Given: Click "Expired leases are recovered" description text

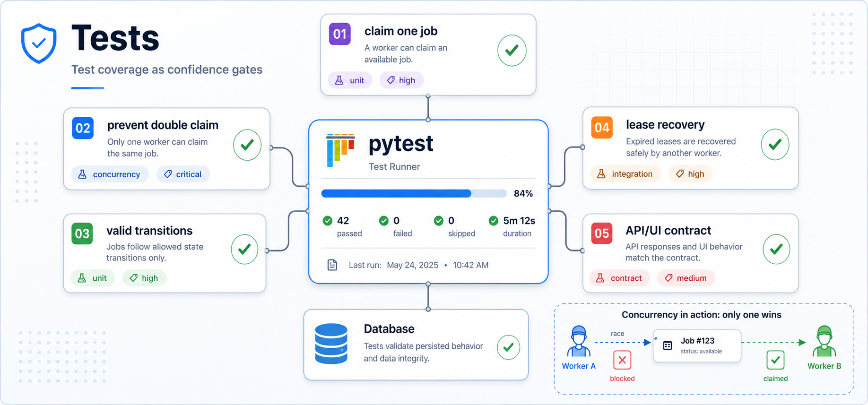Looking at the screenshot, I should tap(681, 141).
